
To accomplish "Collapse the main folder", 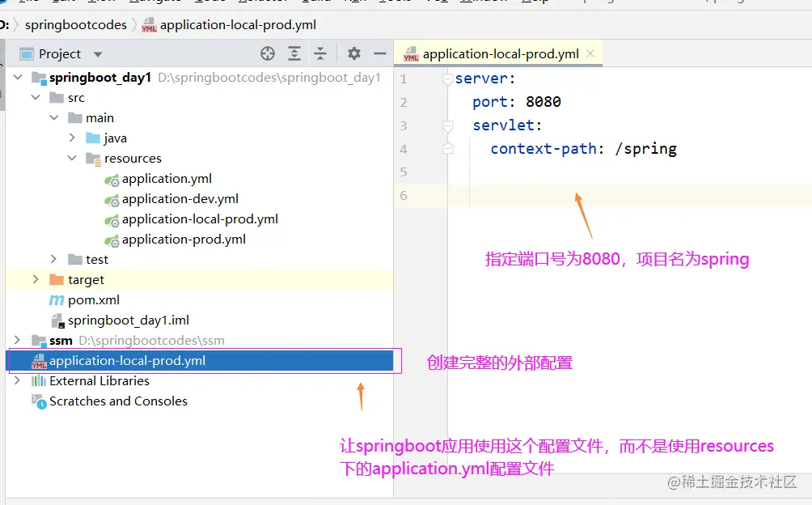I will (x=54, y=117).
